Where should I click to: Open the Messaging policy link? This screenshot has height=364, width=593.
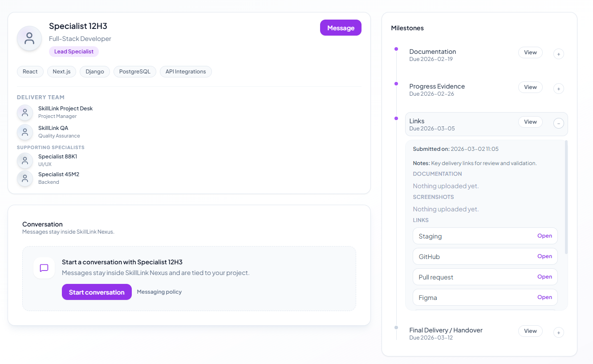(x=159, y=292)
